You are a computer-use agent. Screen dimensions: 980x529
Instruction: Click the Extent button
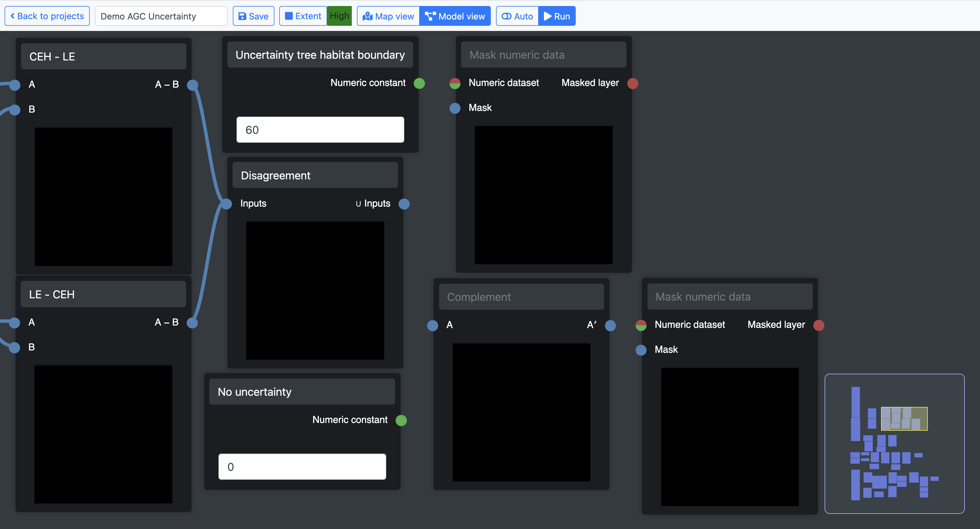click(303, 16)
